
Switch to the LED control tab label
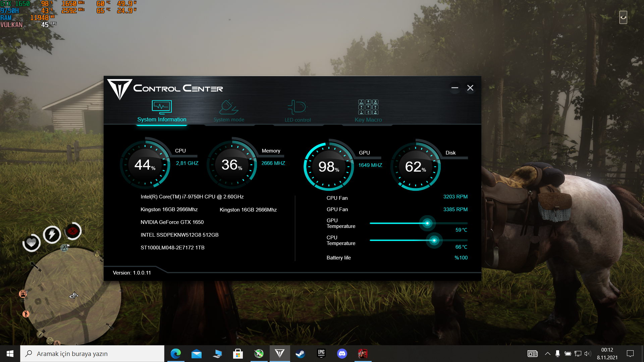(x=298, y=120)
